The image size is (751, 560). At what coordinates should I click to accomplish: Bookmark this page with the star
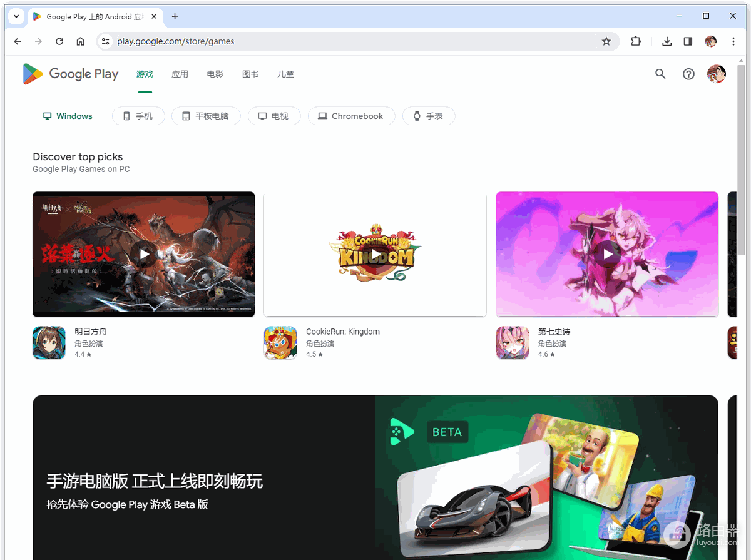pyautogui.click(x=606, y=41)
